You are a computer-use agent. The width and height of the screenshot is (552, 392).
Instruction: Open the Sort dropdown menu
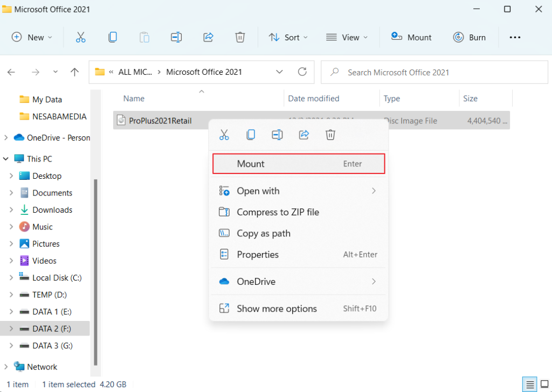pos(288,37)
